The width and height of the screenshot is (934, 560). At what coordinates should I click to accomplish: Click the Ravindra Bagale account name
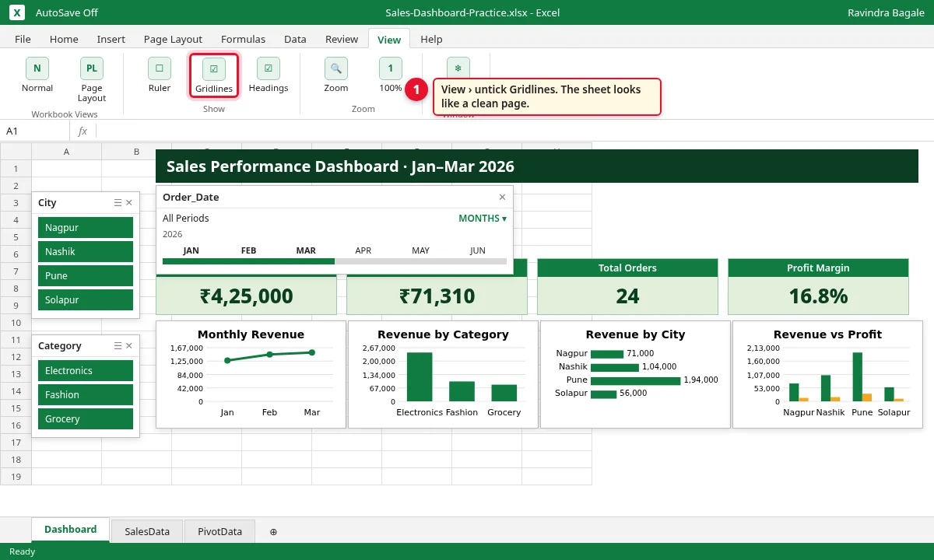coord(886,12)
